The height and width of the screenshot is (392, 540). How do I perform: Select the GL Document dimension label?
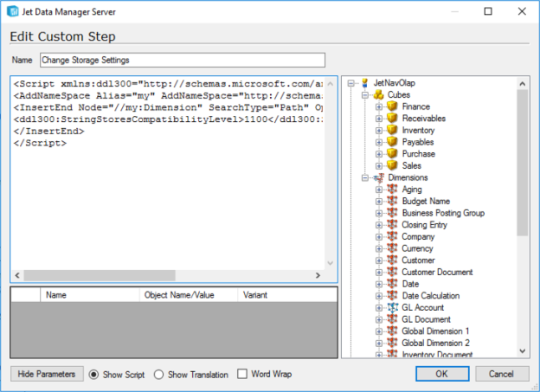pos(426,319)
